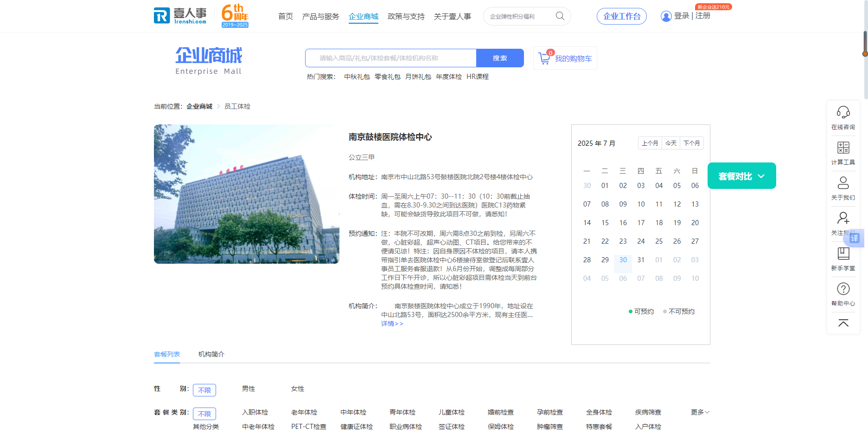
Task: Click hot search 零食礼包
Action: click(x=388, y=77)
